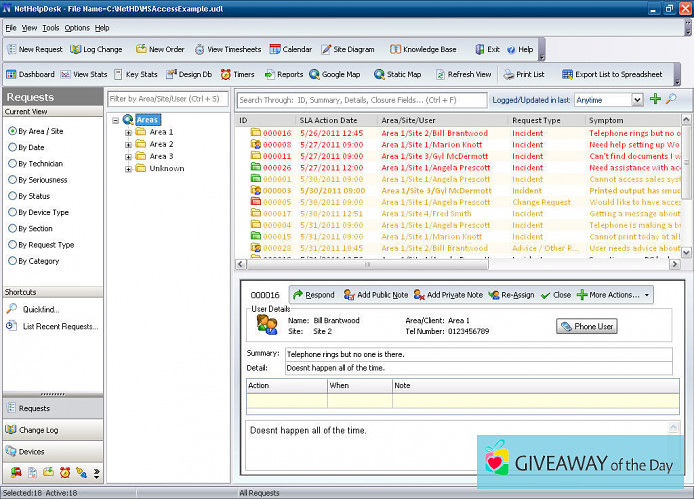Open the Tools menu
This screenshot has width=694, height=499.
click(50, 28)
